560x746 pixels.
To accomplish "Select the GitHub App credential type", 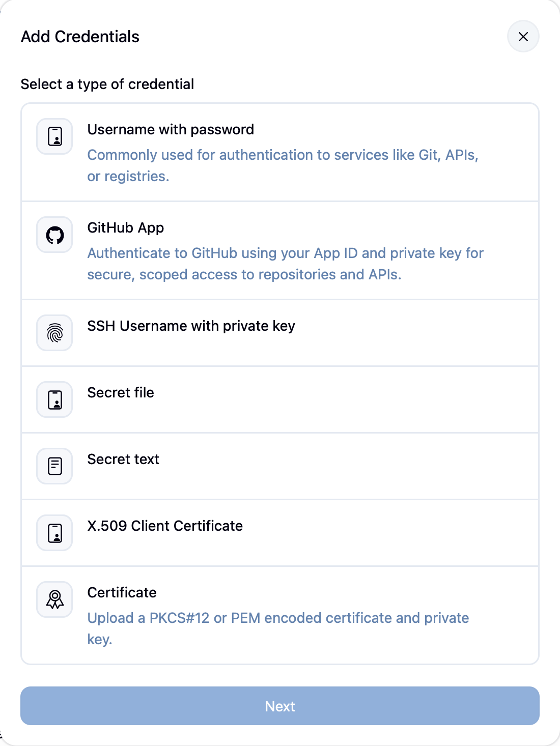I will coord(280,250).
